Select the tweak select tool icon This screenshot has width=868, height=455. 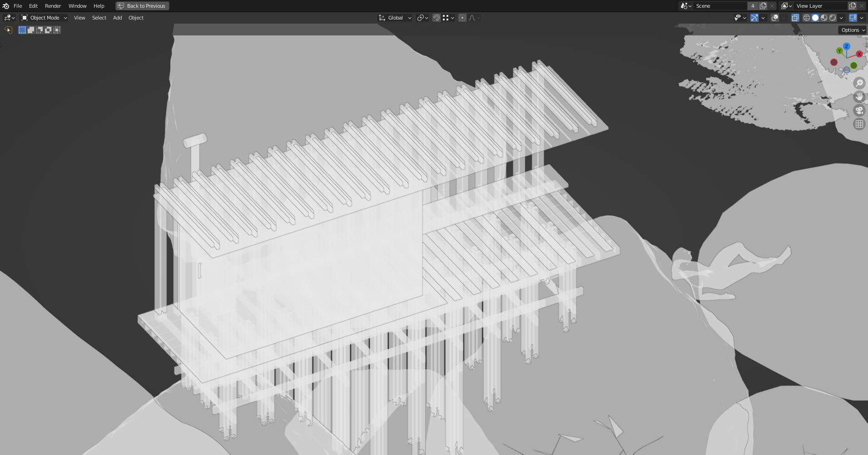pyautogui.click(x=8, y=30)
